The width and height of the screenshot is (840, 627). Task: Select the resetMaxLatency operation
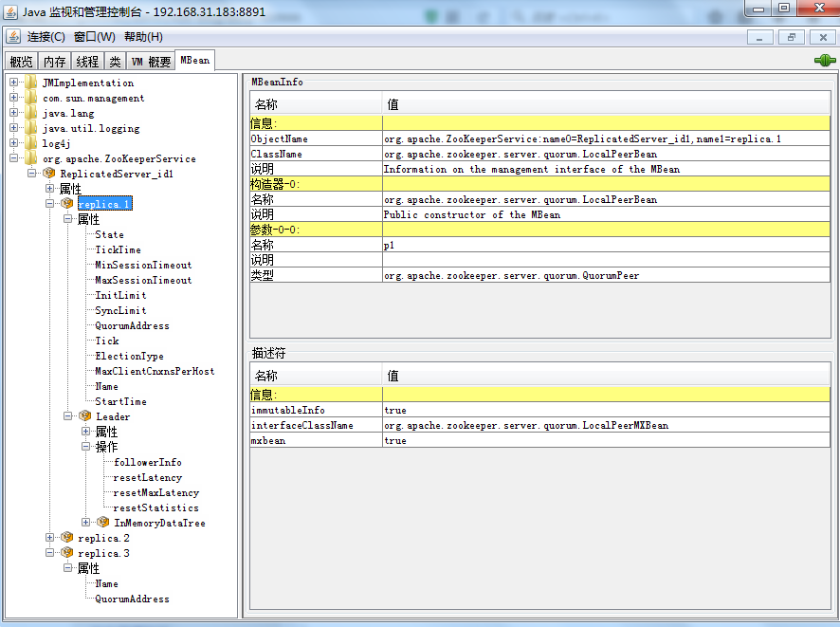point(155,492)
